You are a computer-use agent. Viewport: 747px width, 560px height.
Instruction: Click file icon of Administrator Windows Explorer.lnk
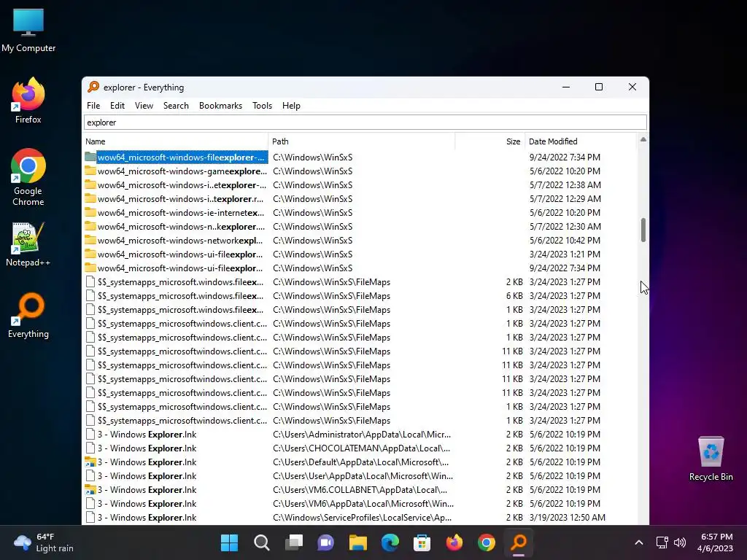90,435
